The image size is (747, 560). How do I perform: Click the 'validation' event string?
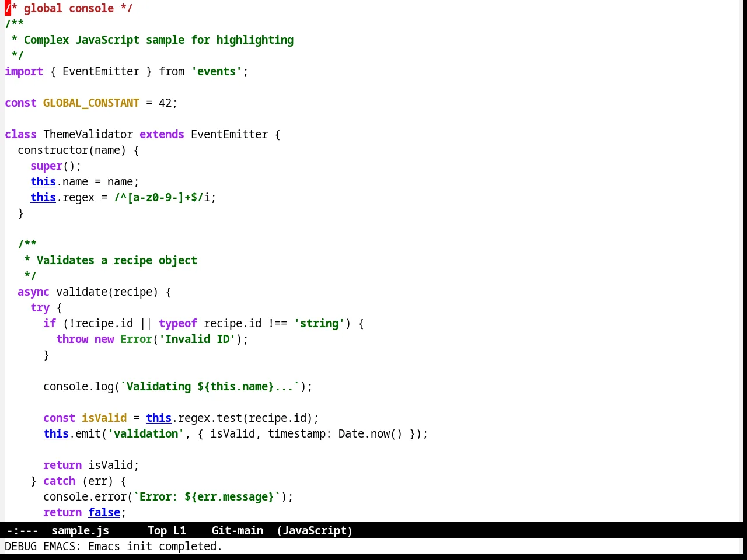146,433
